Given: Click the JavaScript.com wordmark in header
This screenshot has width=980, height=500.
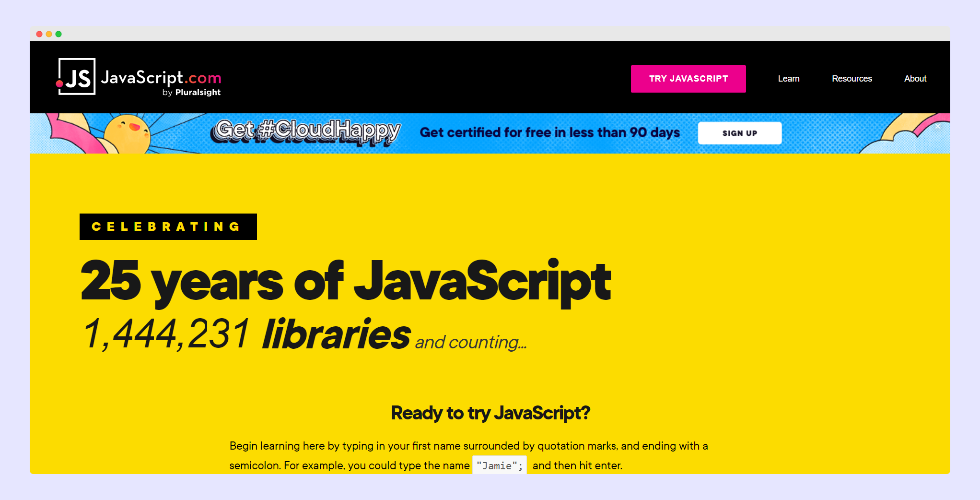Looking at the screenshot, I should [x=161, y=77].
